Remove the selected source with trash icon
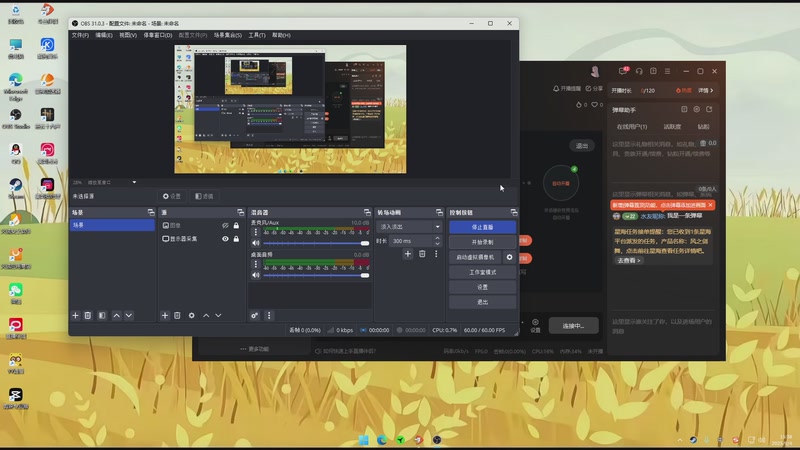This screenshot has height=450, width=800. click(177, 316)
